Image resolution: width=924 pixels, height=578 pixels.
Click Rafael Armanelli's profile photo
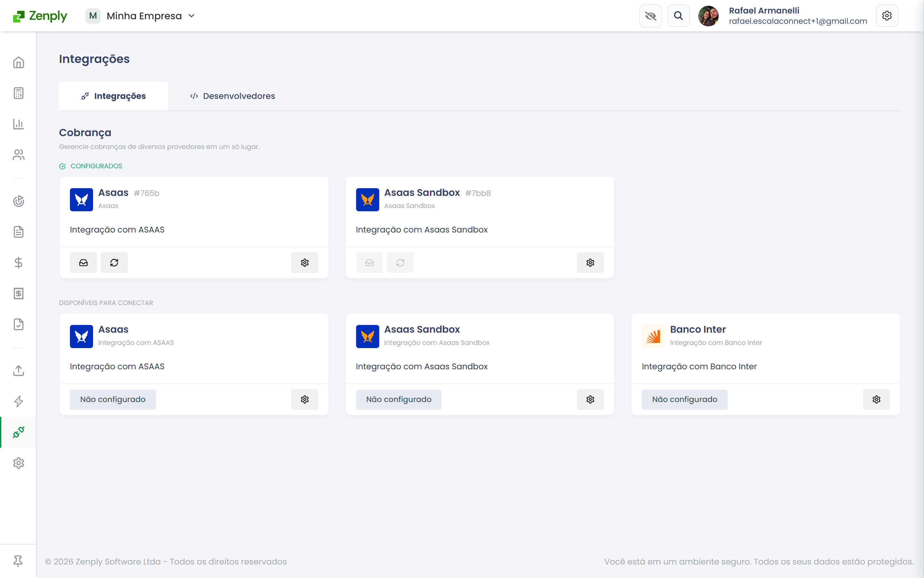(x=708, y=16)
